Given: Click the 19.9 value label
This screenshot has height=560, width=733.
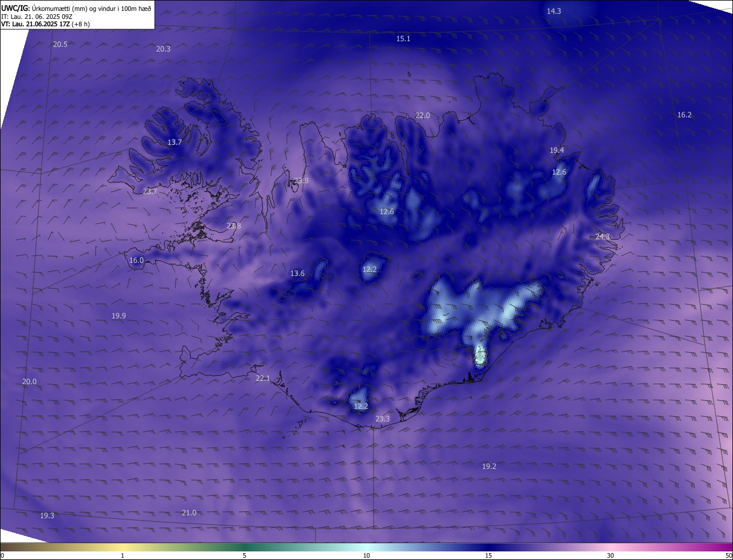Looking at the screenshot, I should (119, 316).
